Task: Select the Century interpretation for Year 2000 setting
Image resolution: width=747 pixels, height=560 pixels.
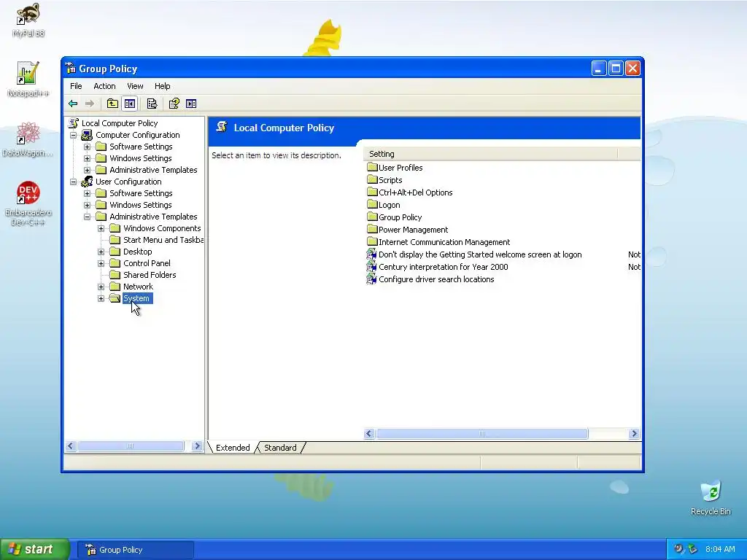Action: tap(438, 267)
